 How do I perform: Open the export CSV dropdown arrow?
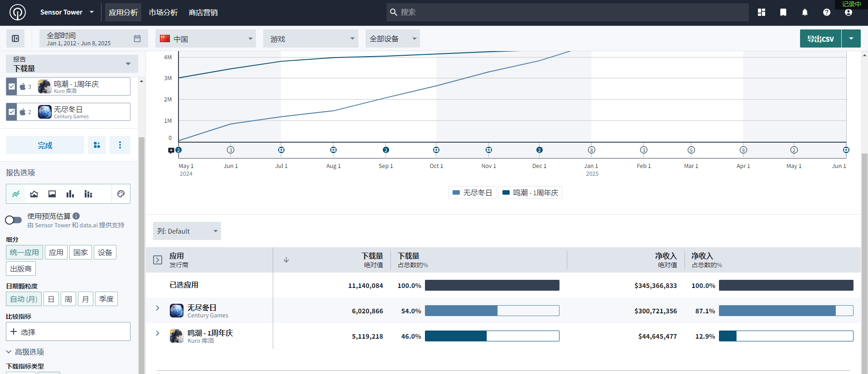851,38
